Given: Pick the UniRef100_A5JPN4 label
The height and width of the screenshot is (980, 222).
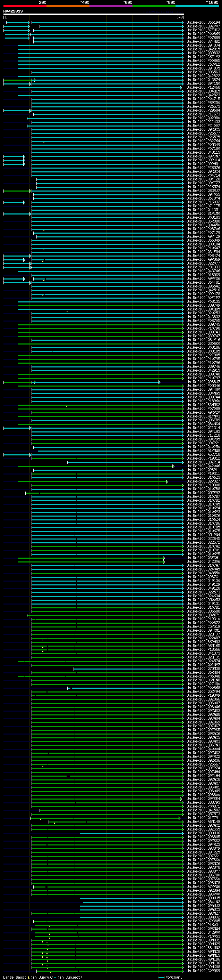Looking at the screenshot, I should pos(203,535).
